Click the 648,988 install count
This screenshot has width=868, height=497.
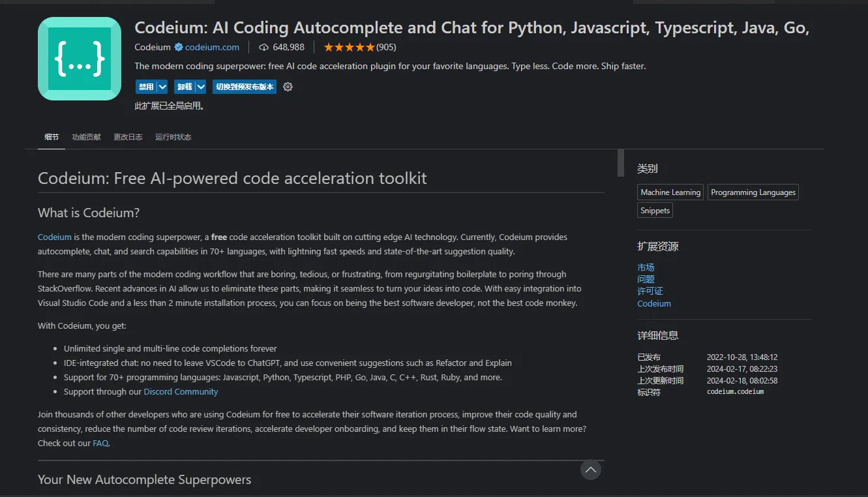[x=288, y=47]
